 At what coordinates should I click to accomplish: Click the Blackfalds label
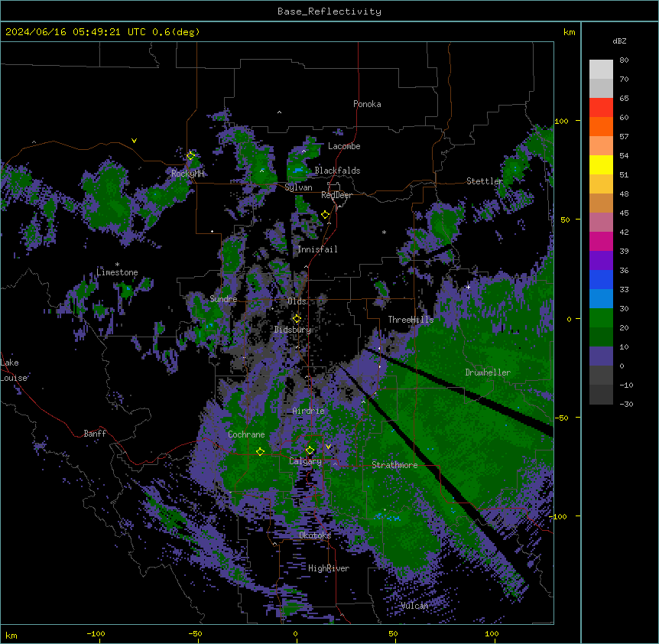coord(337,171)
